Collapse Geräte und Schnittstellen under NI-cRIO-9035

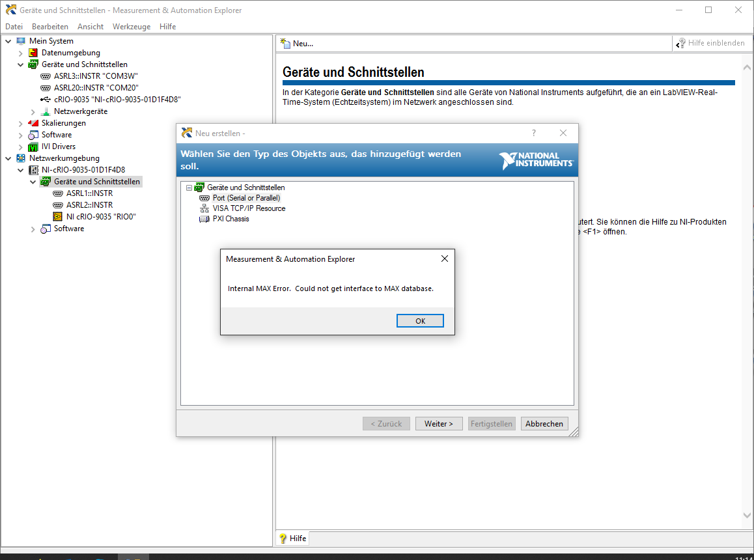(x=33, y=182)
